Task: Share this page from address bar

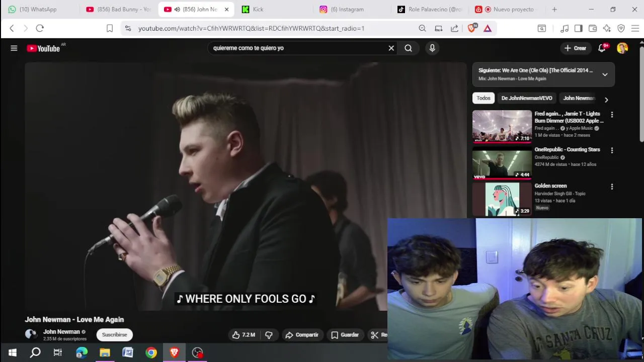Action: coord(454,28)
